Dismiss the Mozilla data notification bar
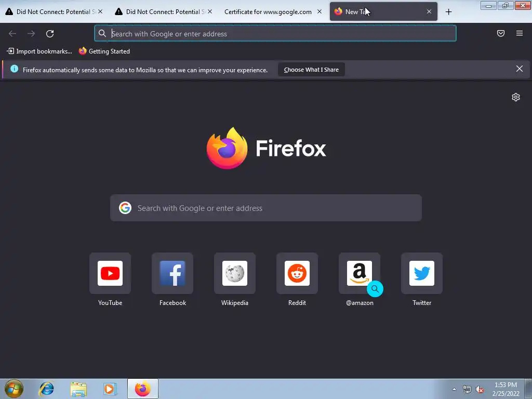The image size is (532, 399). [520, 69]
